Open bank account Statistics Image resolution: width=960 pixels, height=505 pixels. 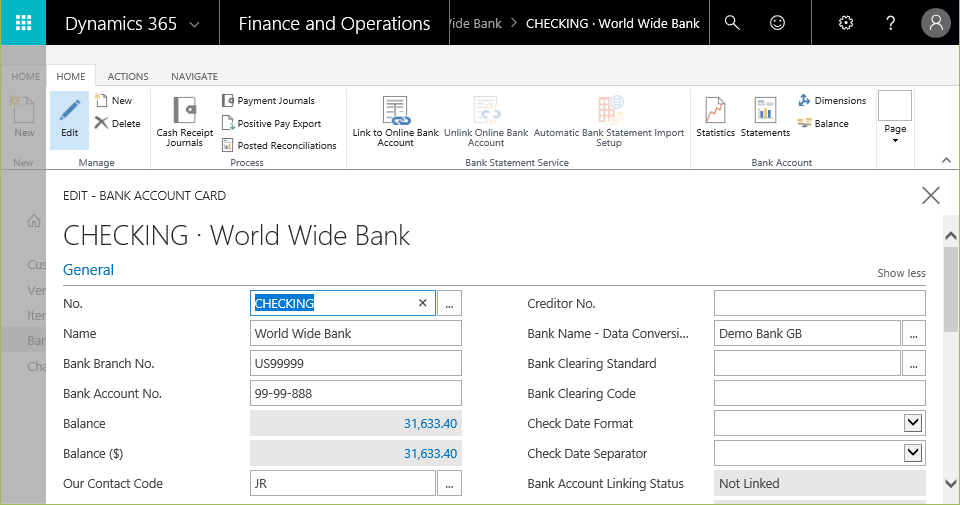click(x=715, y=117)
